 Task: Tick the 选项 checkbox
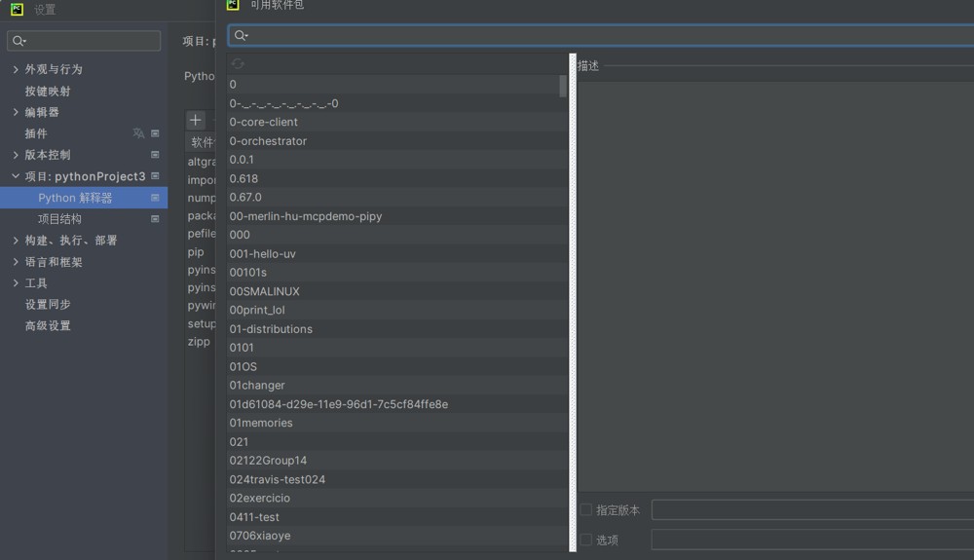[586, 540]
